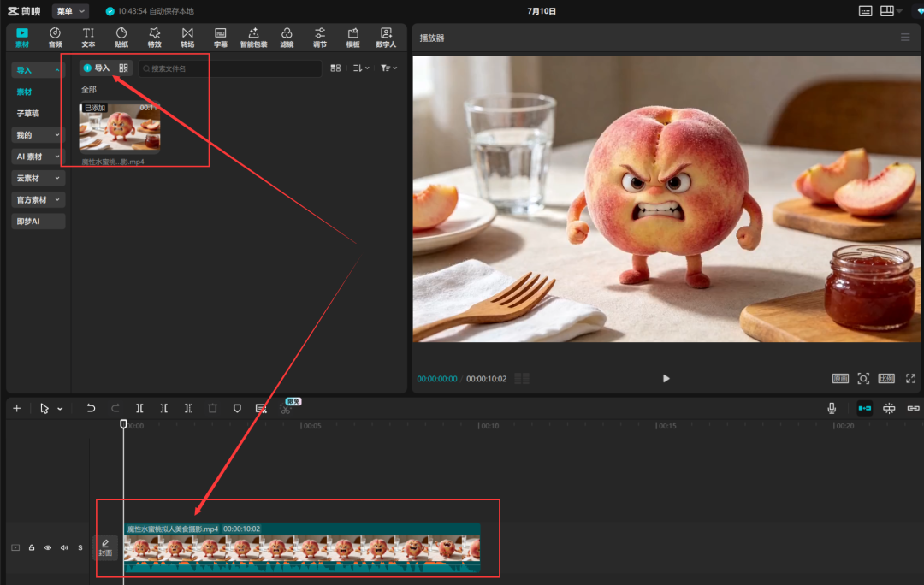Click the 即梦AI sidebar button
924x585 pixels.
38,222
